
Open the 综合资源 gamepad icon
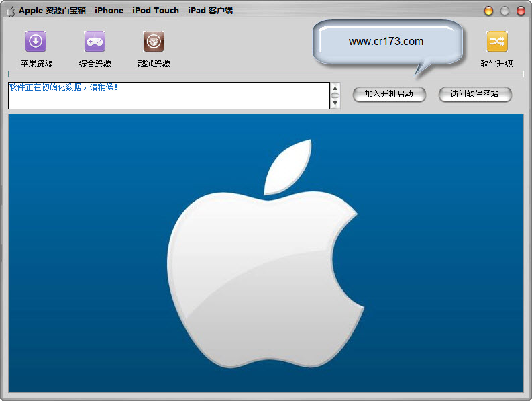(x=95, y=42)
